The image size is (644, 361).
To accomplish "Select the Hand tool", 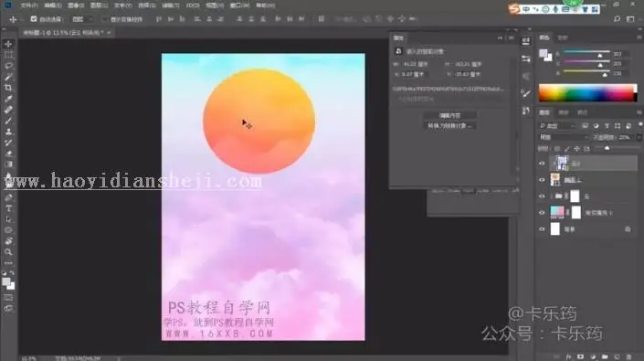I will (8, 241).
